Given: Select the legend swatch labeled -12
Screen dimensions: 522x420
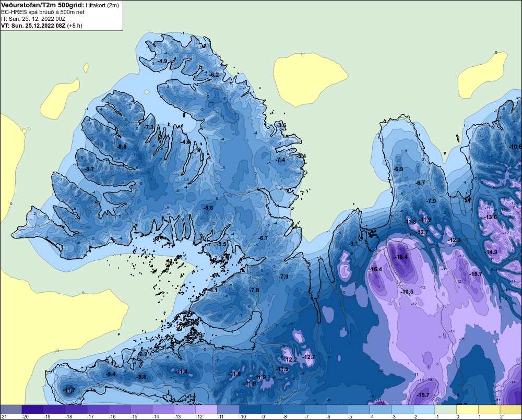Looking at the screenshot, I should click(207, 410).
